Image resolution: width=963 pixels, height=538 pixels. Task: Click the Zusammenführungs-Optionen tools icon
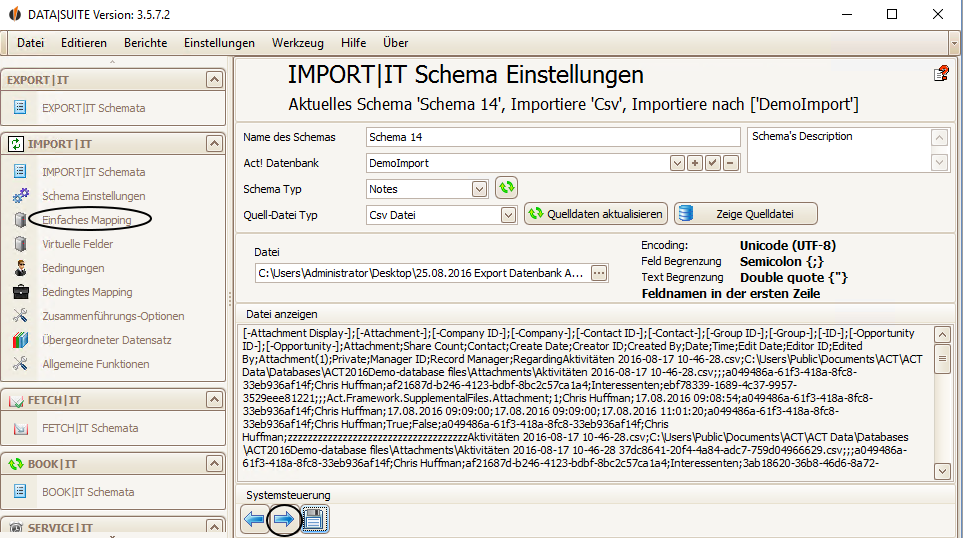20,316
